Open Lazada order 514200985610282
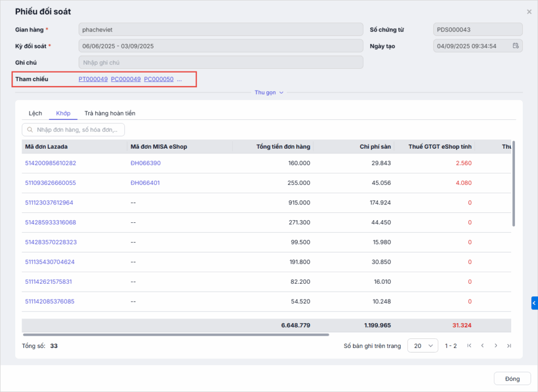The width and height of the screenshot is (538, 392). pos(50,163)
